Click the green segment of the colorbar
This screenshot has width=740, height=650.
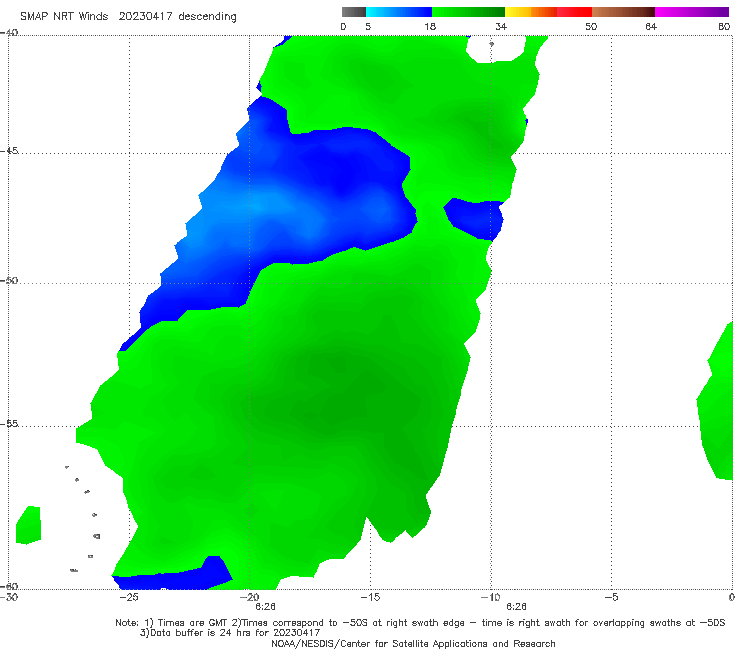(468, 12)
